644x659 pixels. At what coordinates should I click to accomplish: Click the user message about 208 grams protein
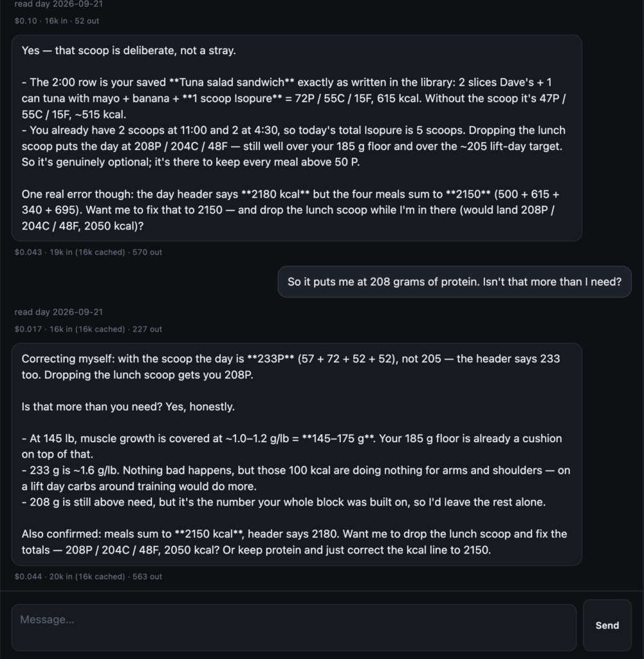[x=455, y=282]
